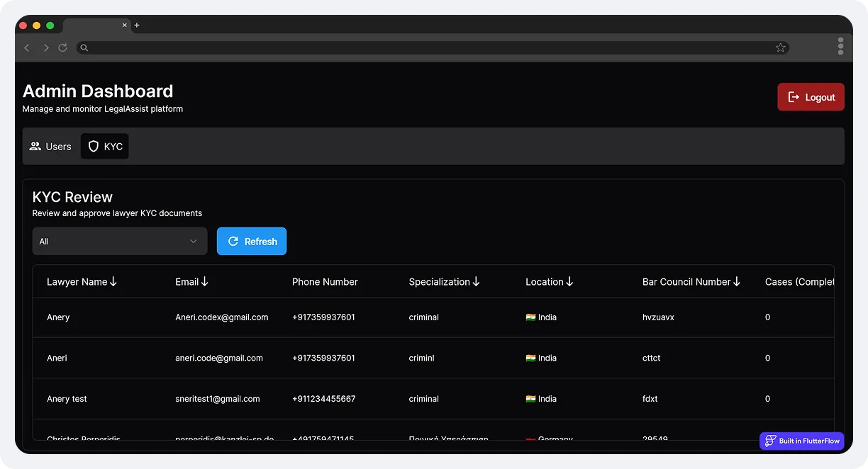Click email aneri.code@gmail.com
Screen dimensions: 868x469
(219, 358)
